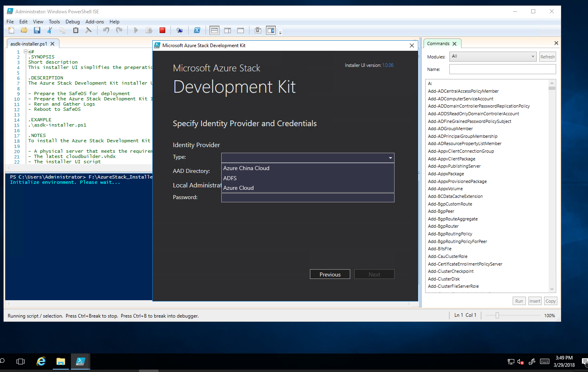Image resolution: width=588 pixels, height=372 pixels.
Task: Toggle the identity provider Type combo box arrow
Action: (x=390, y=158)
